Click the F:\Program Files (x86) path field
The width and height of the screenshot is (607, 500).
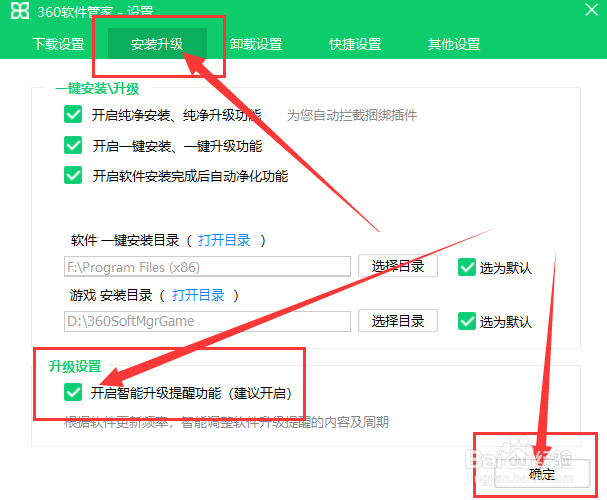pyautogui.click(x=207, y=267)
